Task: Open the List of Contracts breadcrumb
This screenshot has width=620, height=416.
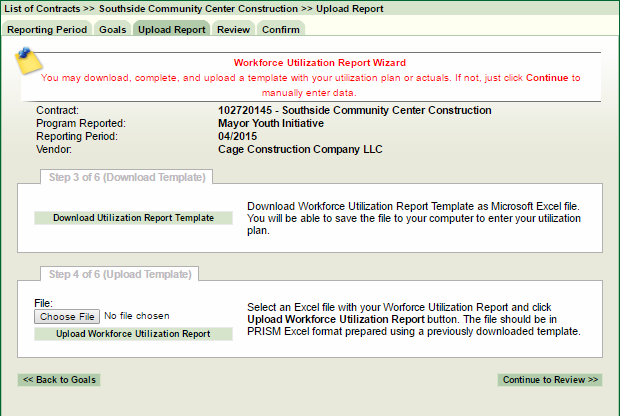Action: click(x=46, y=8)
